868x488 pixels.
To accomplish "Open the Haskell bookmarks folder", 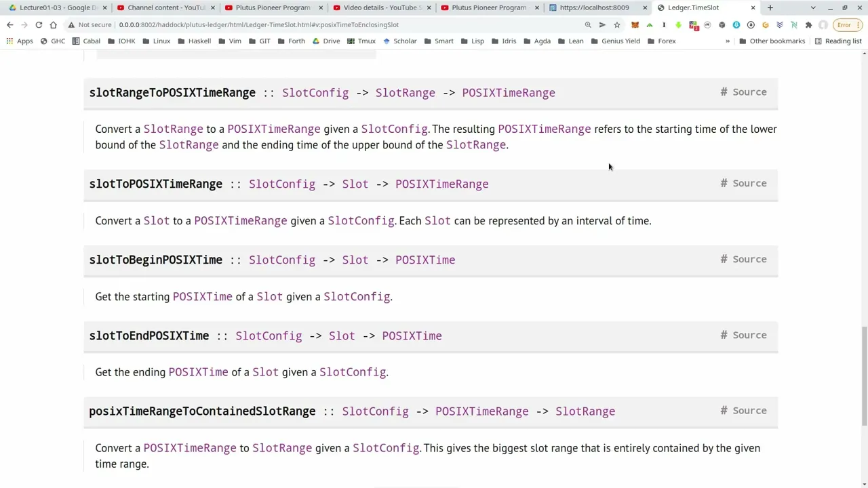I will coord(194,41).
